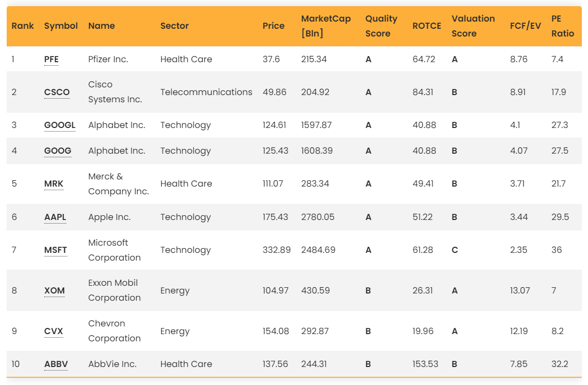Click the PE Ratio column header
Image resolution: width=588 pixels, height=385 pixels.
[562, 26]
